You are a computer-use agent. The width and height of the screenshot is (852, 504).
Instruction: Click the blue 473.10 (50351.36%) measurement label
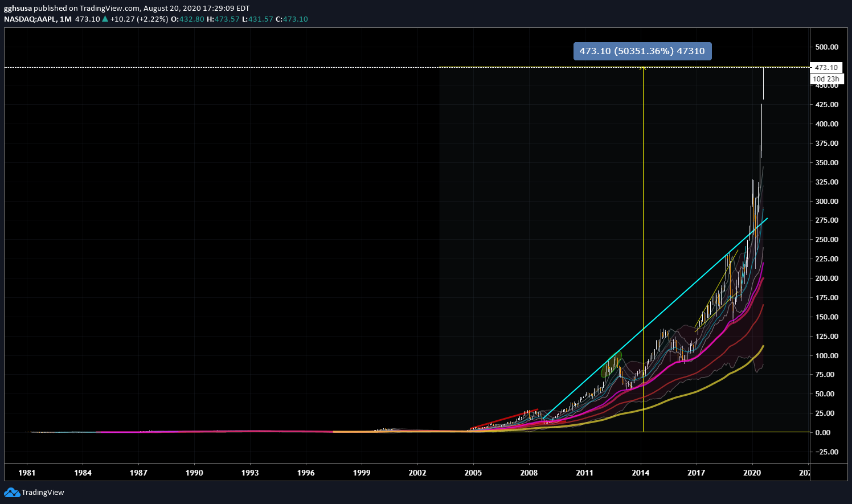tap(642, 51)
